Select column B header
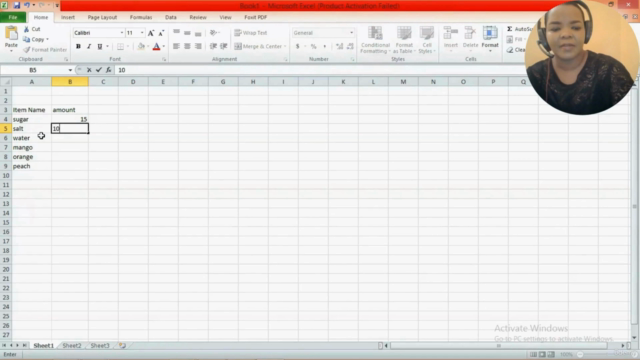Image resolution: width=640 pixels, height=360 pixels. [70, 82]
